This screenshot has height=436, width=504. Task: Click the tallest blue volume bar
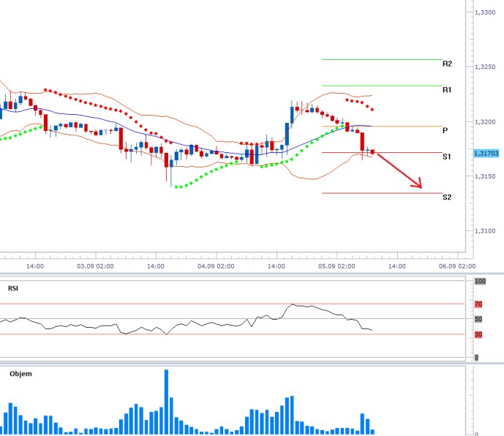pyautogui.click(x=166, y=402)
